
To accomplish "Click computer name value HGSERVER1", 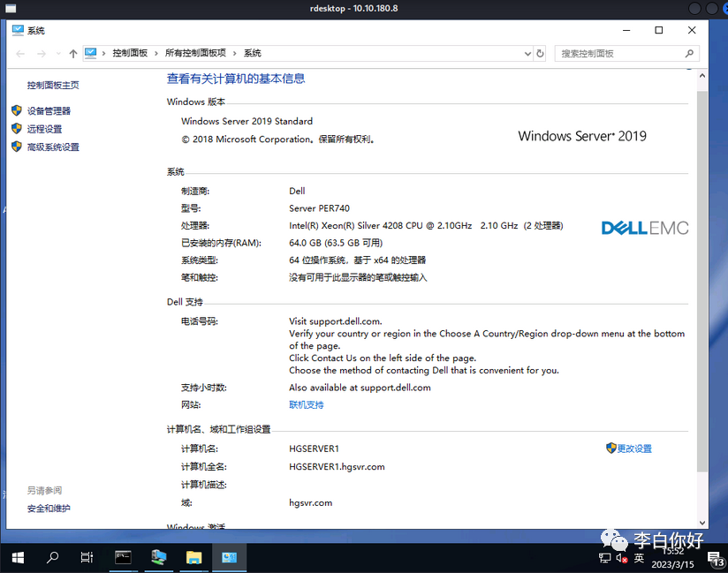I will 314,449.
